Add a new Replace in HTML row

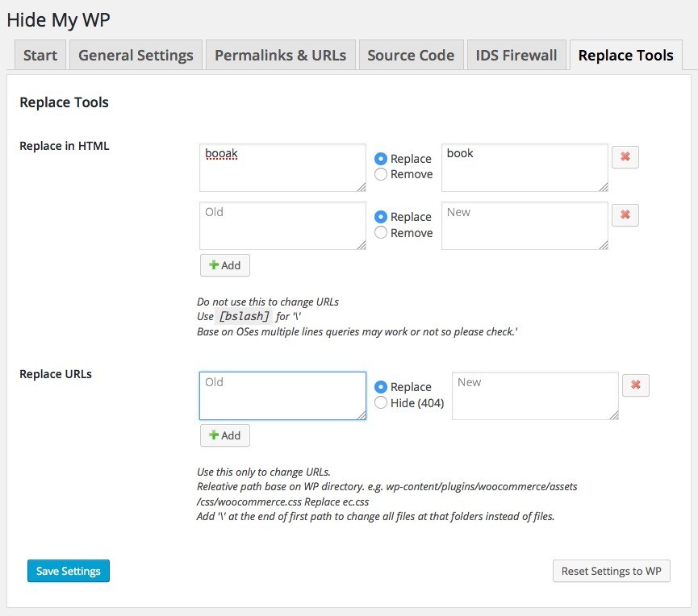[225, 265]
